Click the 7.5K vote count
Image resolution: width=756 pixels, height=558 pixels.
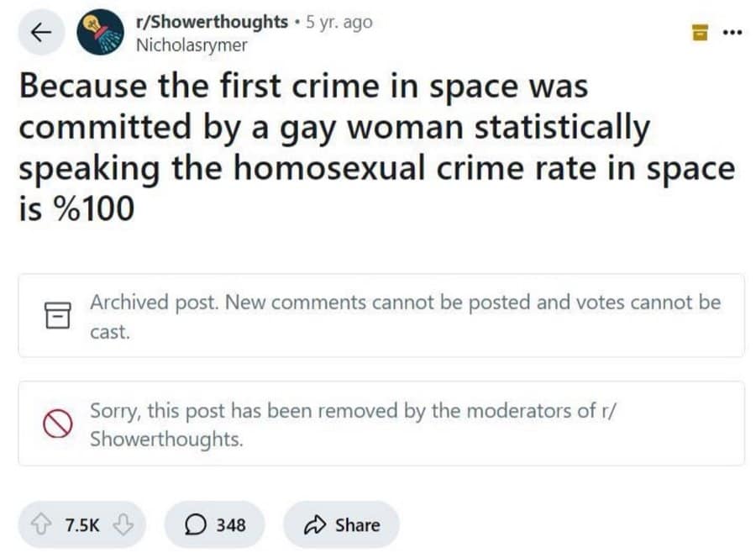tap(82, 525)
